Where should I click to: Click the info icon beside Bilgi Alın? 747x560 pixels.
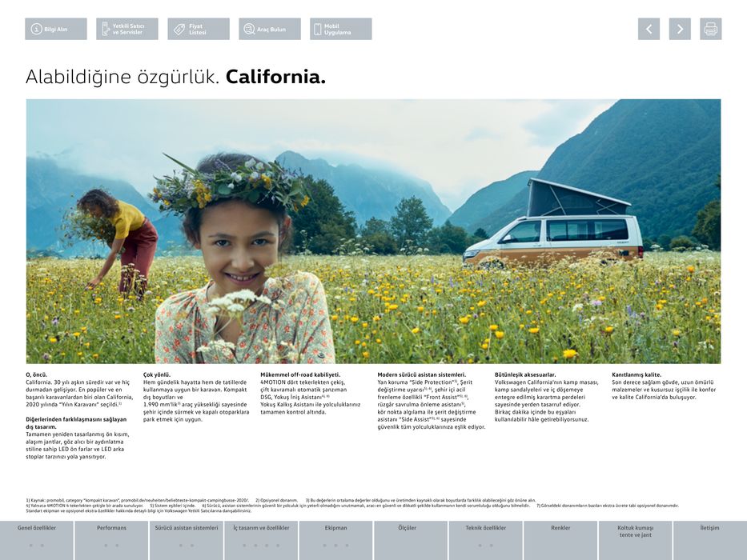37,29
